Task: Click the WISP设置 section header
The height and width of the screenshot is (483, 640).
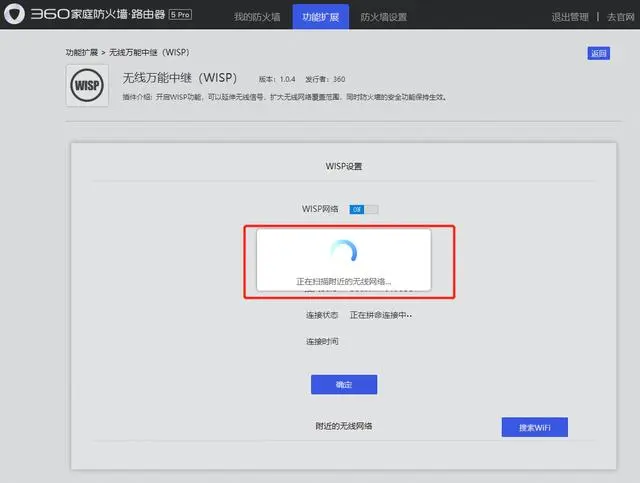Action: click(345, 166)
